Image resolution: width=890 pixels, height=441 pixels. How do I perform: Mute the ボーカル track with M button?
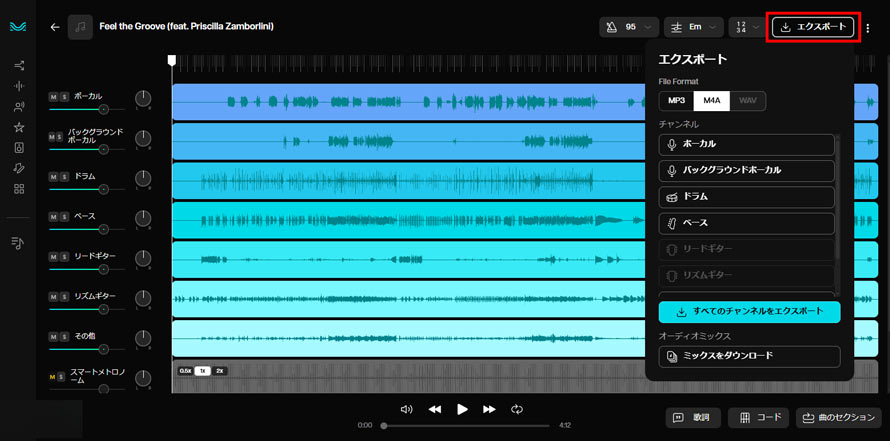[x=54, y=97]
